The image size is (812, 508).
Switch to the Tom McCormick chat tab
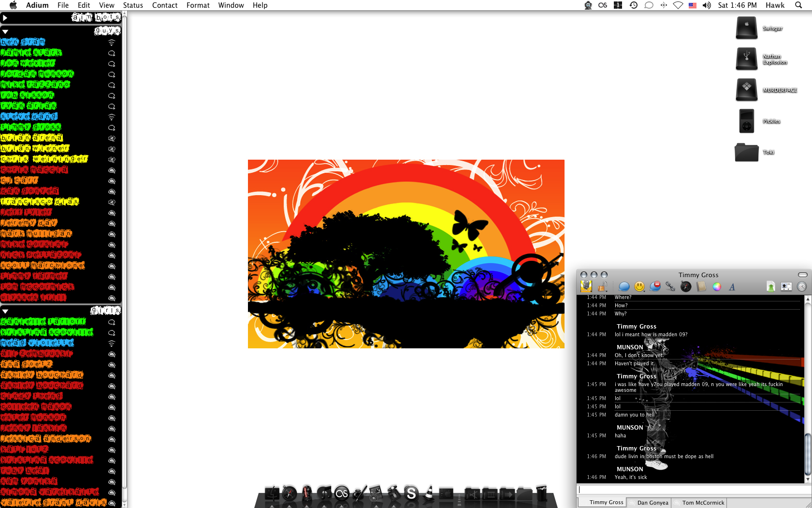[x=699, y=503]
